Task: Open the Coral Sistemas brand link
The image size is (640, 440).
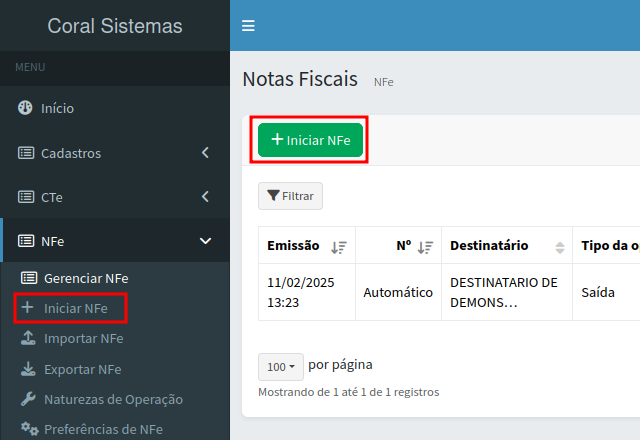Action: tap(115, 26)
